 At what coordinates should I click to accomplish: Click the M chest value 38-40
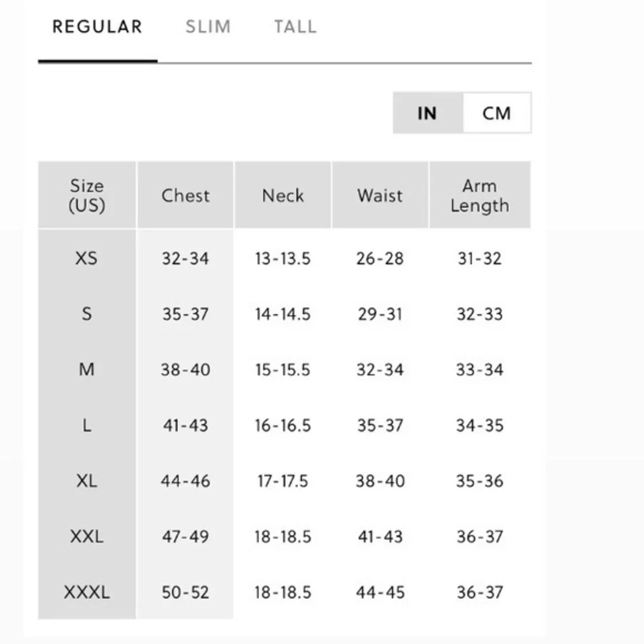point(185,369)
